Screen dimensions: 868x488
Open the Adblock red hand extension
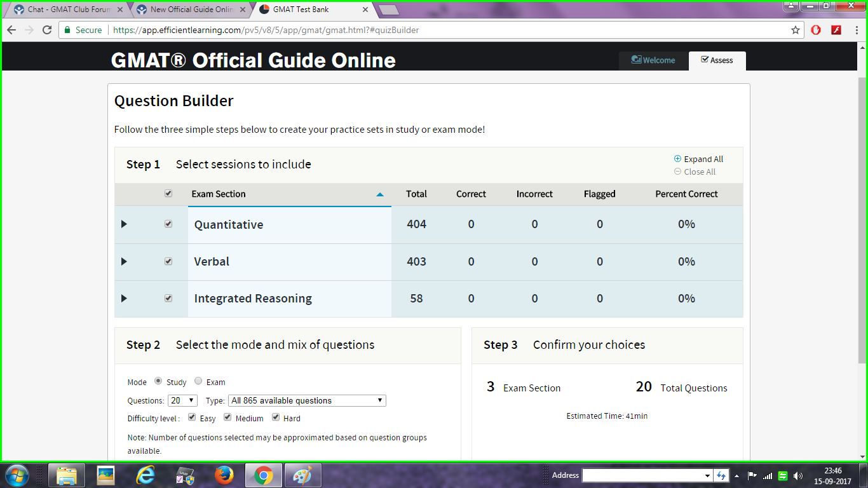[816, 30]
